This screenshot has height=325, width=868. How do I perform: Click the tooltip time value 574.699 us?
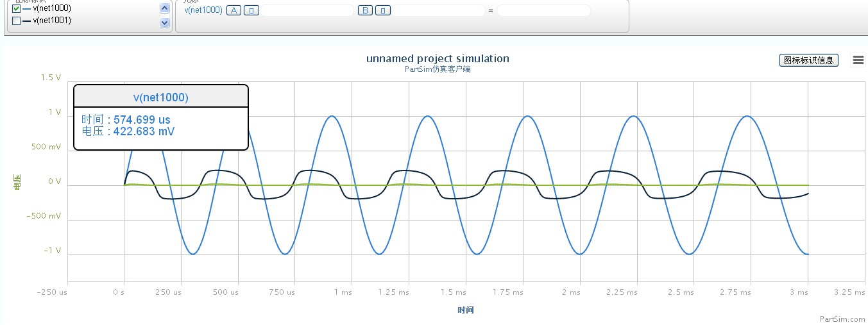click(x=142, y=120)
